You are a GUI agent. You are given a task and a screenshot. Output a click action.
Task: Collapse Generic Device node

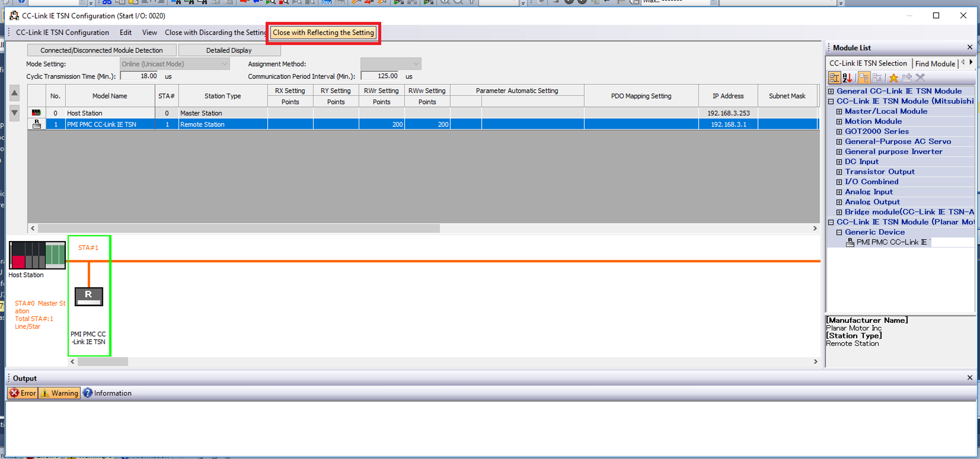pyautogui.click(x=839, y=232)
